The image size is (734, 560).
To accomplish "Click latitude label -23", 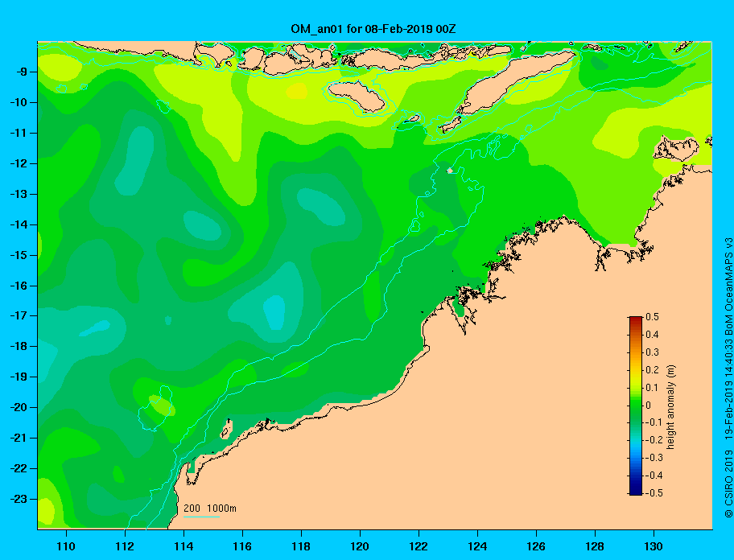I will (x=18, y=500).
